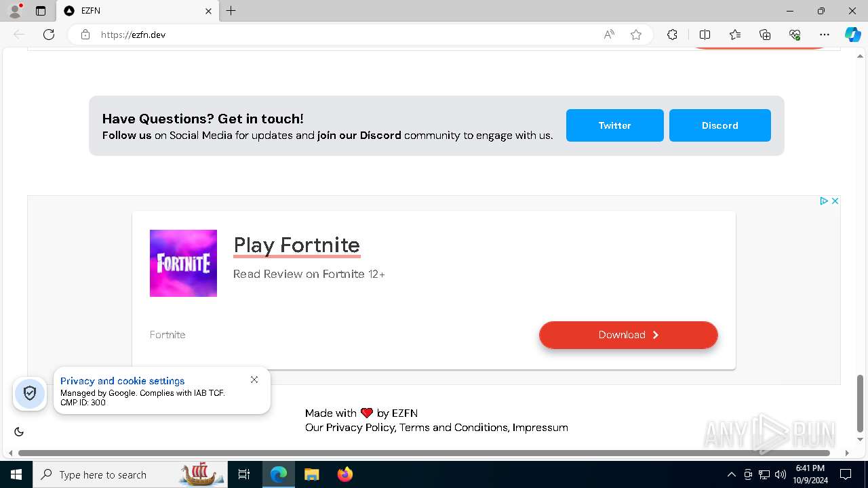Screen dimensions: 868x488
Task: Click the red Download button
Action: click(x=628, y=335)
